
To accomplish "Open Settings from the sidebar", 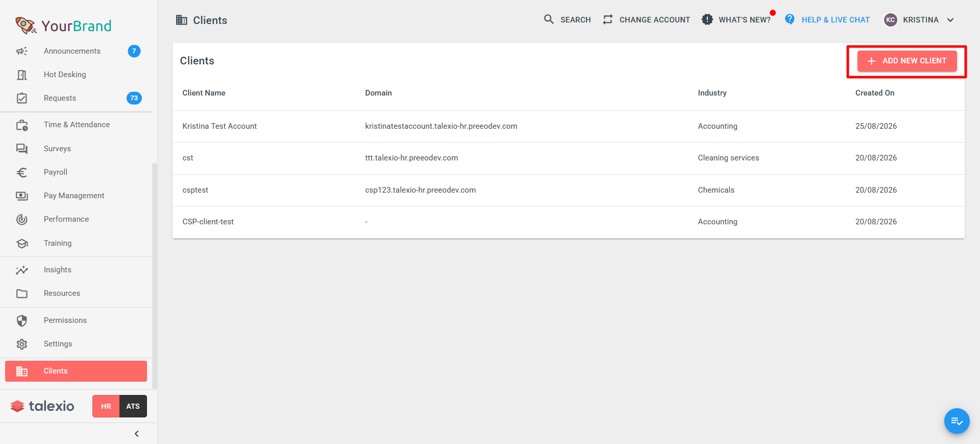I will (76, 344).
